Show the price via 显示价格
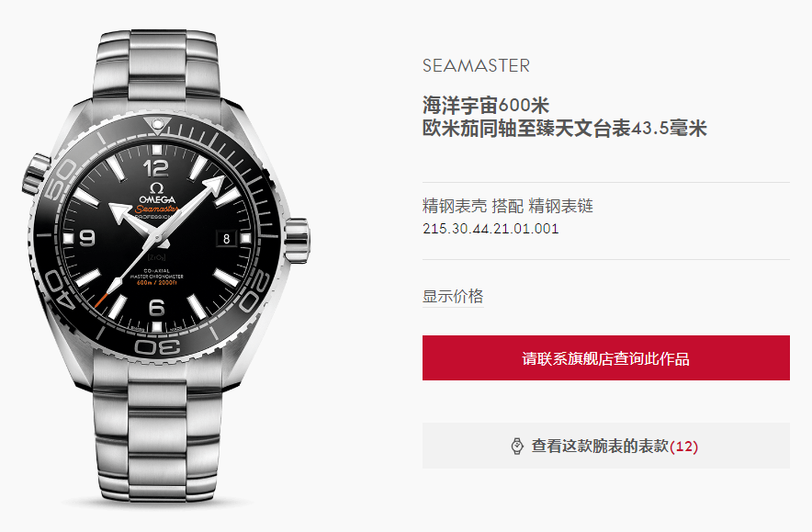This screenshot has width=812, height=532. coord(453,296)
